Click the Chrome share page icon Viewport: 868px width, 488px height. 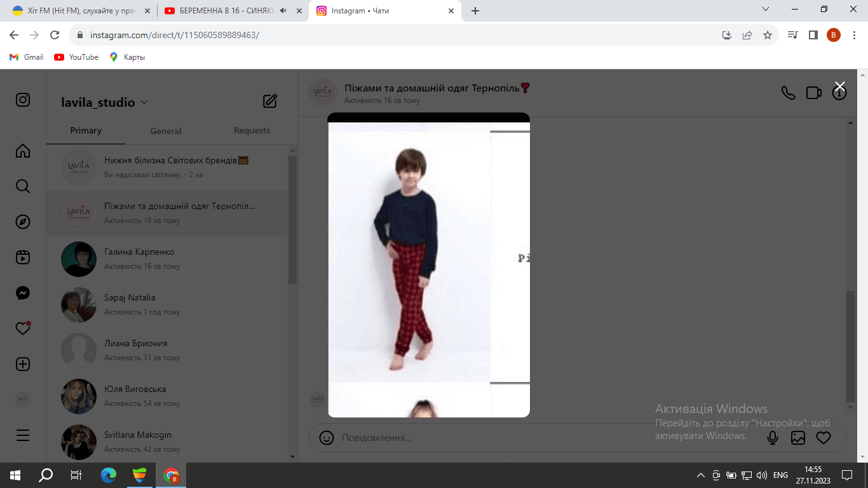pos(747,35)
